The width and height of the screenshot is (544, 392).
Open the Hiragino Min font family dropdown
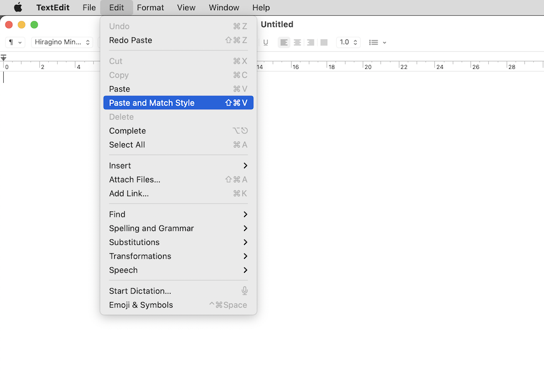62,42
